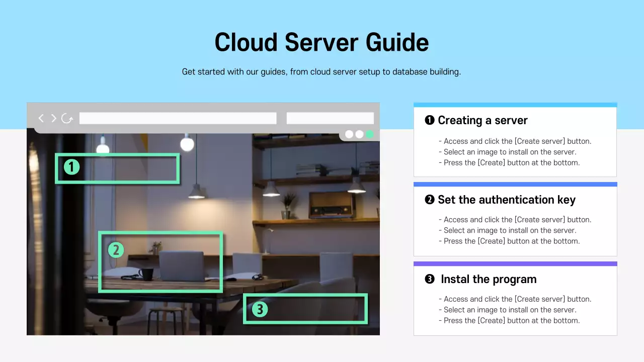This screenshot has width=644, height=362.
Task: Click the page refresh icon
Action: click(67, 118)
